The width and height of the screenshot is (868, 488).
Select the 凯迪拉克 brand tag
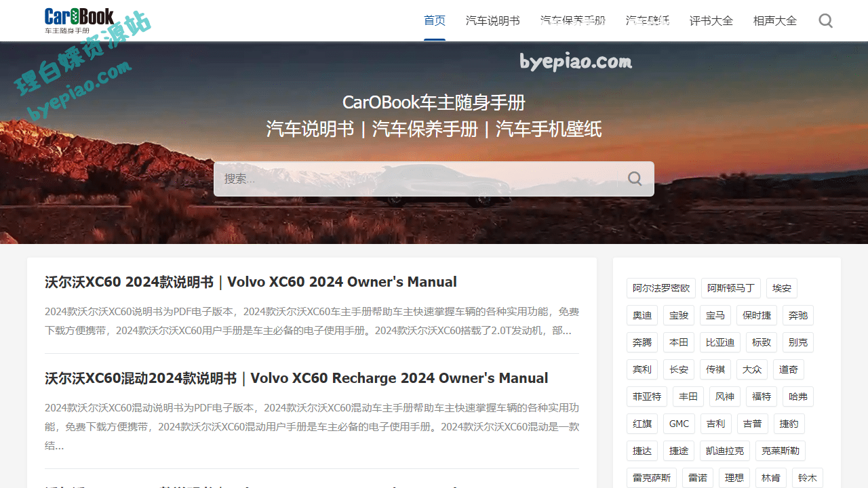point(725,451)
